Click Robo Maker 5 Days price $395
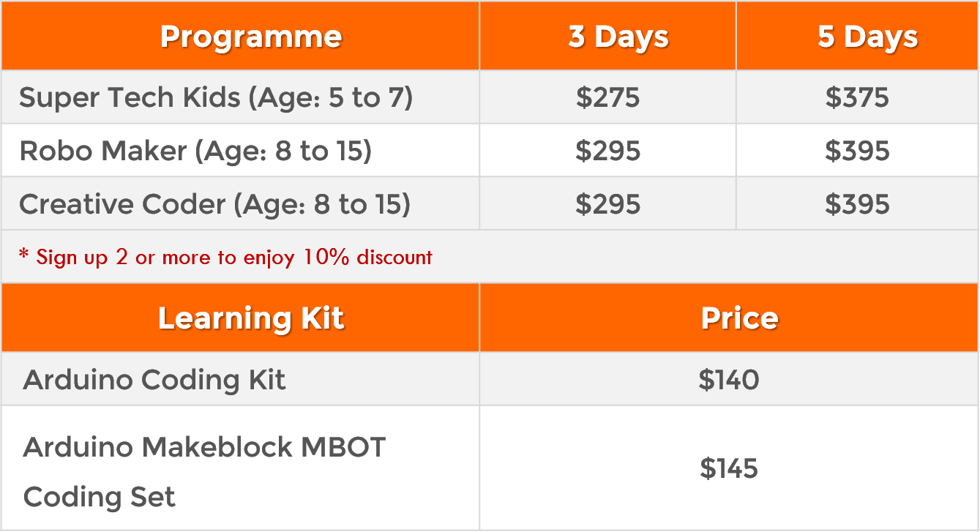 pyautogui.click(x=857, y=151)
